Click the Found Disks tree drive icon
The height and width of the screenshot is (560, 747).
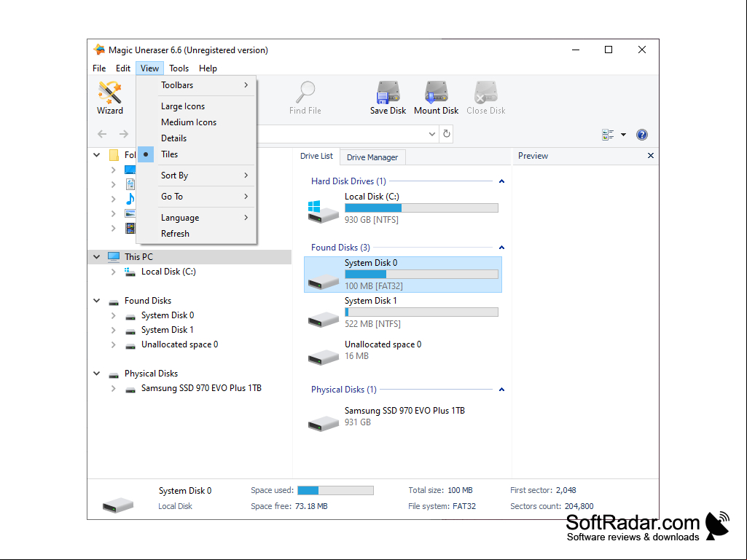tap(114, 301)
